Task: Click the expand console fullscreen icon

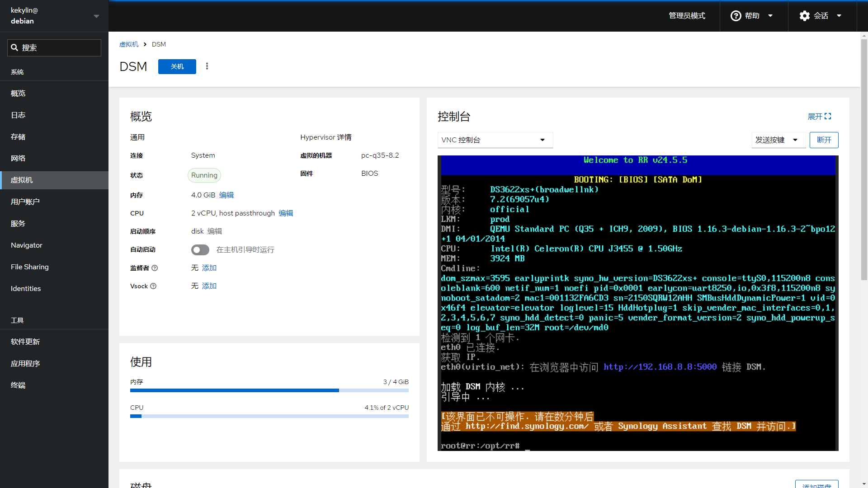Action: pyautogui.click(x=828, y=117)
